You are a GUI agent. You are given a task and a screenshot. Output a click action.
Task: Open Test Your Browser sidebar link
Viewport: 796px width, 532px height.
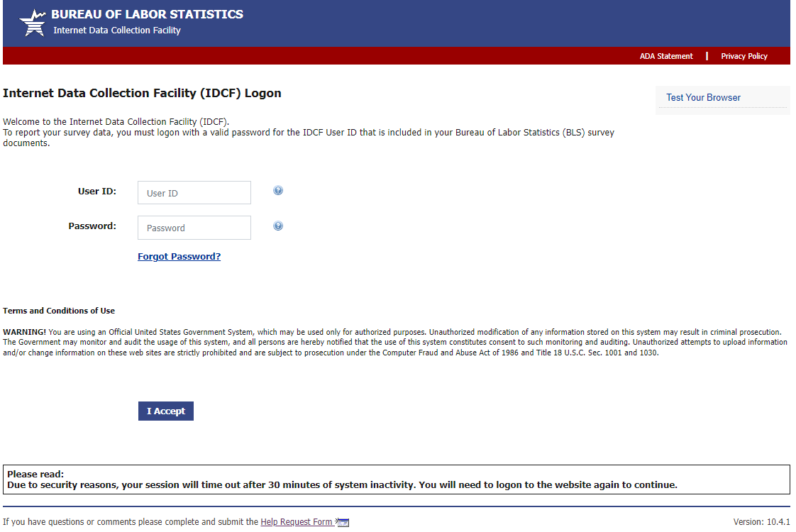703,98
